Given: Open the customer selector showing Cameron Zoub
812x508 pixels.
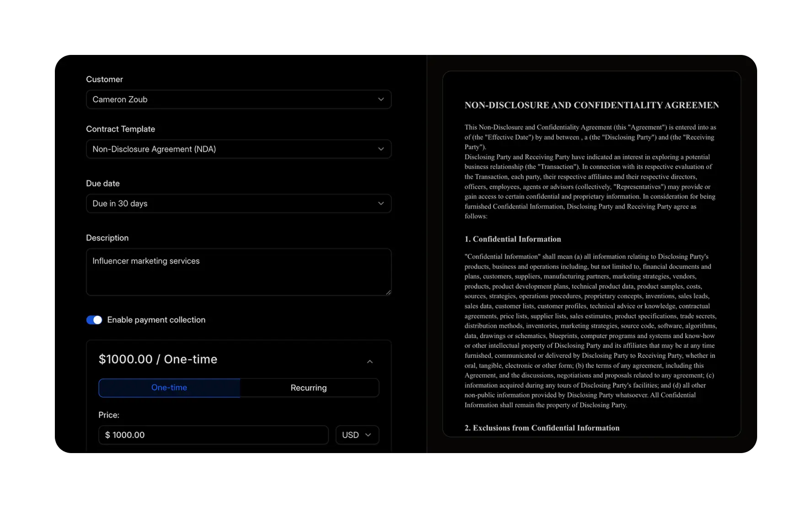Looking at the screenshot, I should (x=238, y=99).
